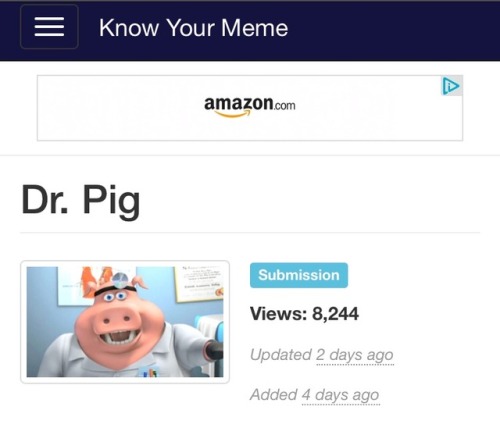Click the orange Amazon smile arrow
500x442 pixels.
233,114
